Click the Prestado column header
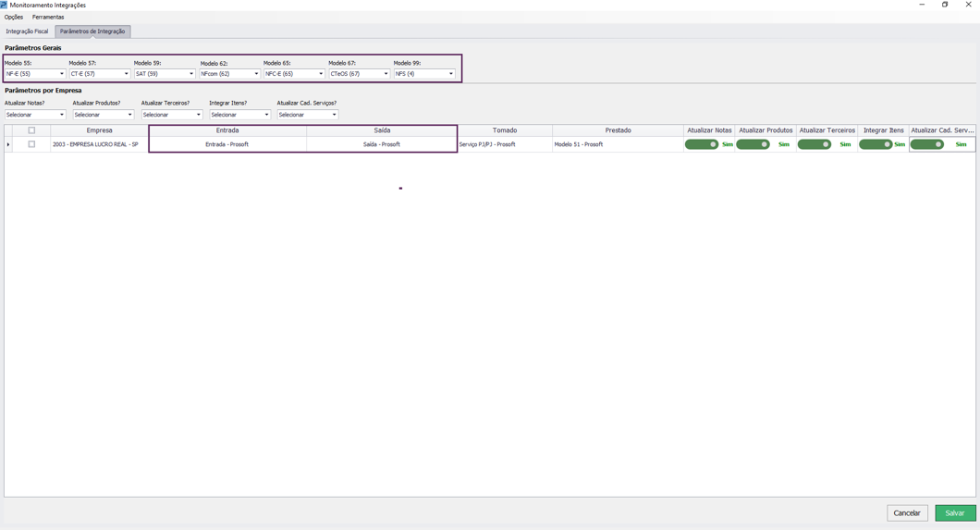Screen dimensions: 980x530 pyautogui.click(x=619, y=130)
